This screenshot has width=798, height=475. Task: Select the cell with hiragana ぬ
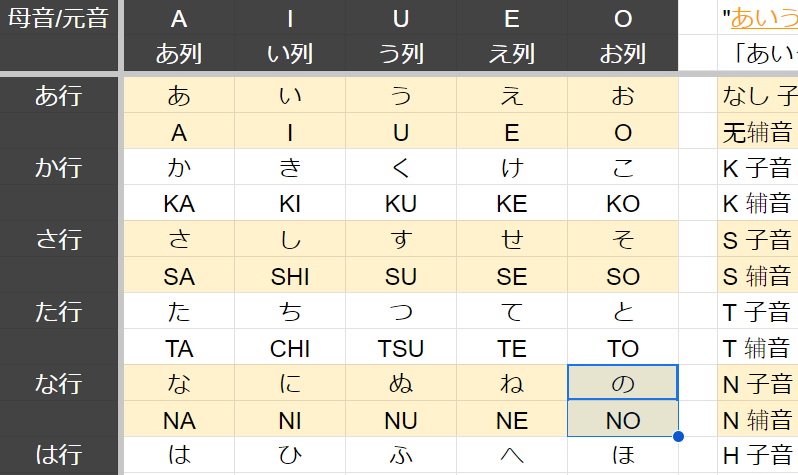(x=401, y=384)
